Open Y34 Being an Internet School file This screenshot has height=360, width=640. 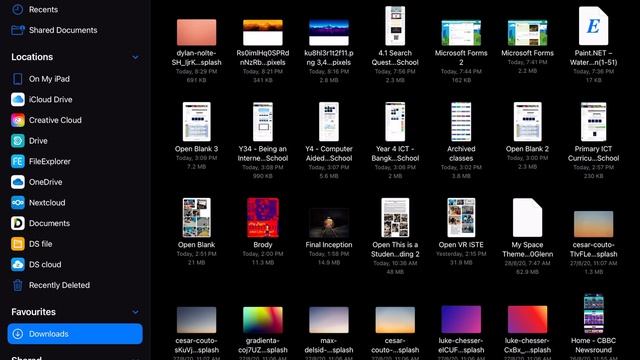(x=263, y=122)
